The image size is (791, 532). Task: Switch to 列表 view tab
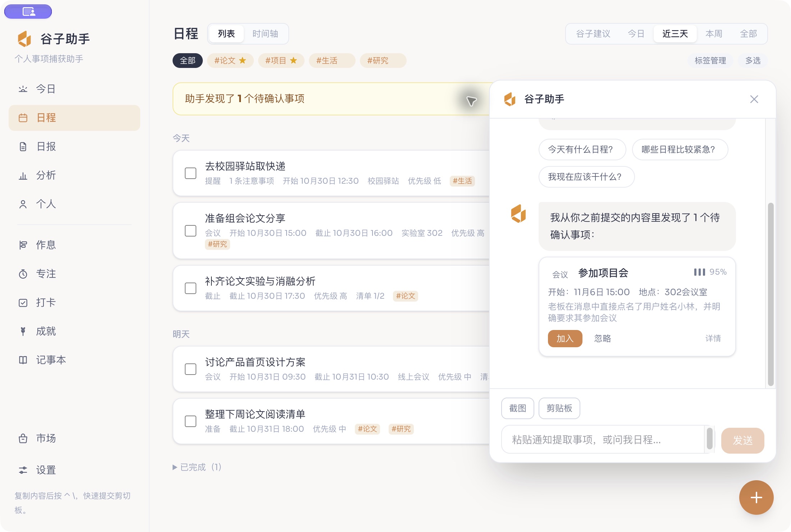[226, 34]
